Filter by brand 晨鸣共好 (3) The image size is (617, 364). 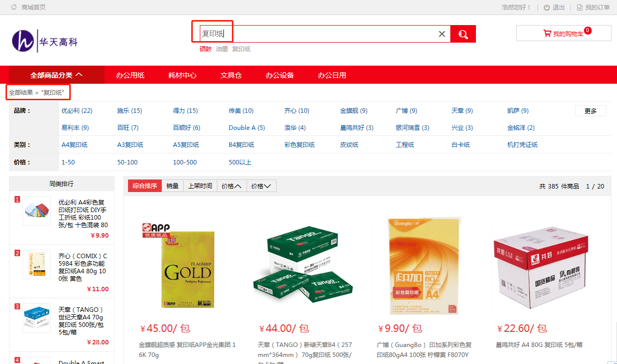pos(357,128)
